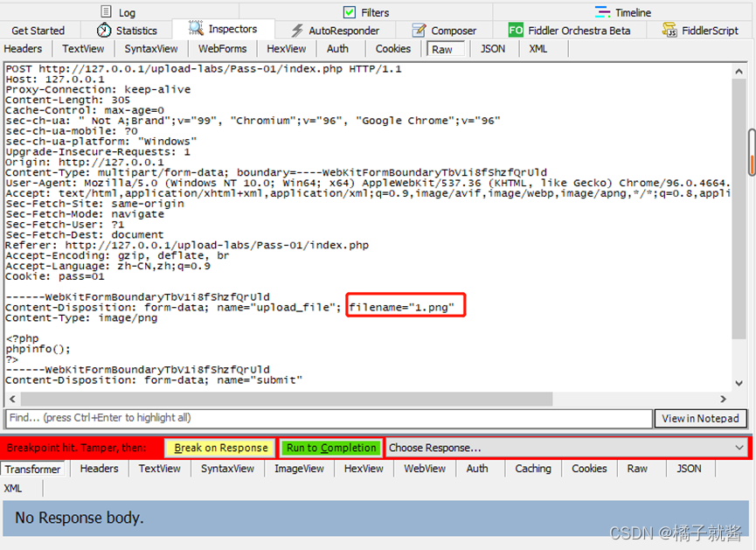Viewport: 756px width, 550px height.
Task: Select the response JSON tab
Action: (x=689, y=469)
